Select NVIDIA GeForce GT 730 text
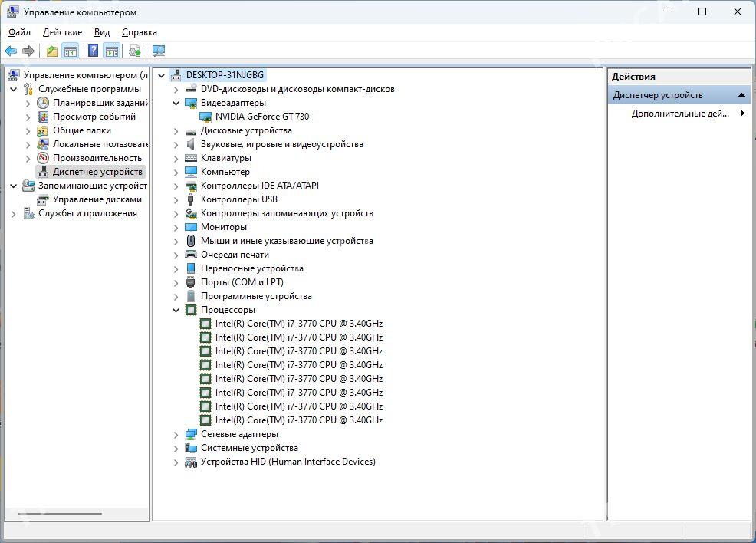The width and height of the screenshot is (756, 543). [x=262, y=117]
